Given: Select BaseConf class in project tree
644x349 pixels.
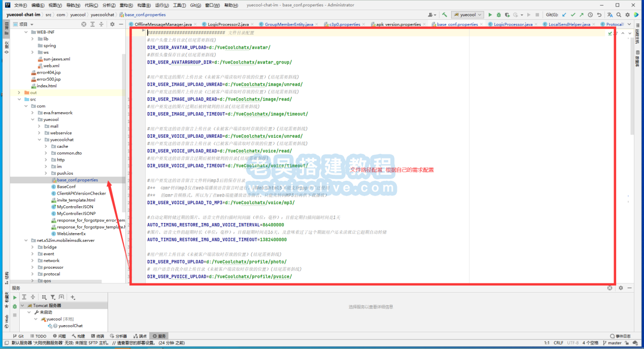Looking at the screenshot, I should [66, 186].
